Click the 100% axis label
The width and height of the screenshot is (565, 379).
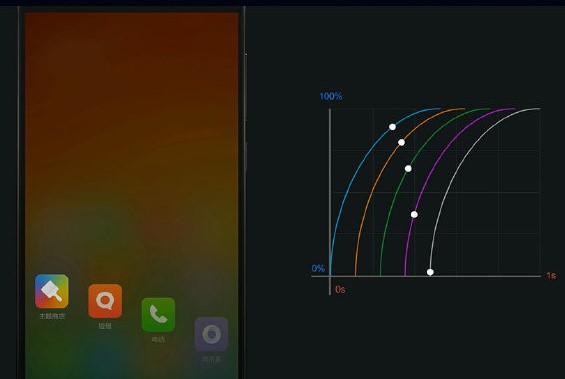tap(331, 96)
